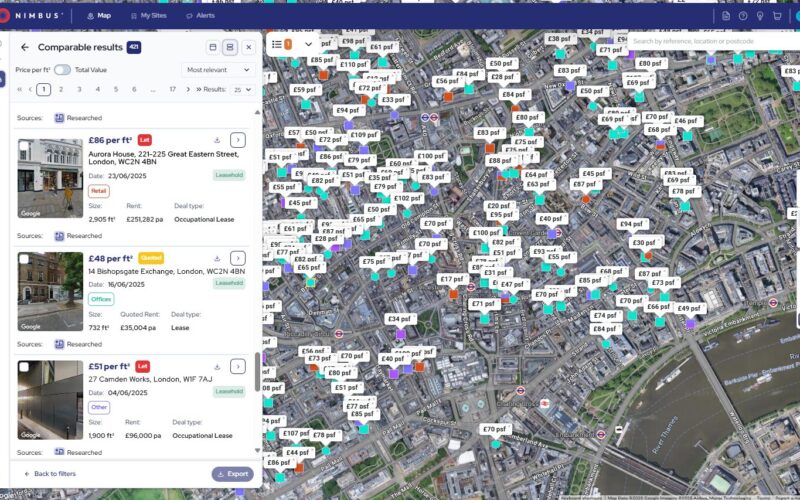The height and width of the screenshot is (500, 800).
Task: Go to results page 5
Action: click(x=116, y=89)
